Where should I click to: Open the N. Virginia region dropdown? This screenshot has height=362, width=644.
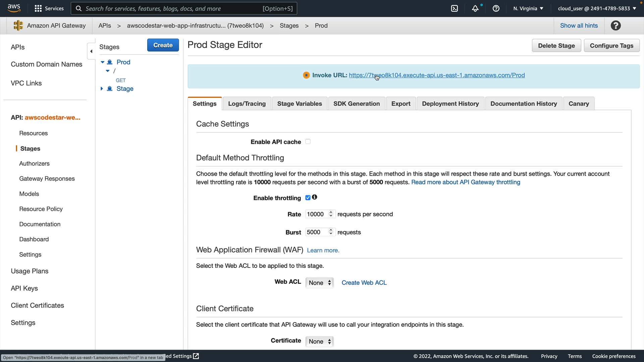pos(528,8)
